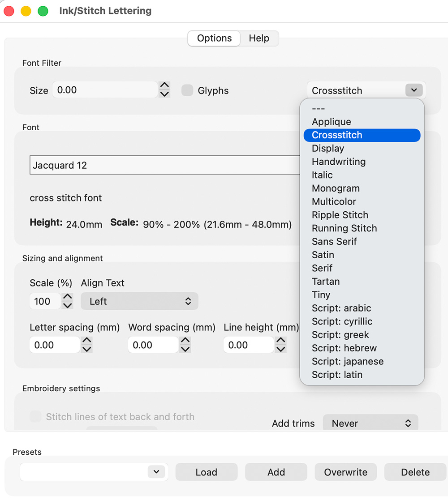The image size is (448, 500).
Task: Choose Script: greek option
Action: pyautogui.click(x=362, y=335)
